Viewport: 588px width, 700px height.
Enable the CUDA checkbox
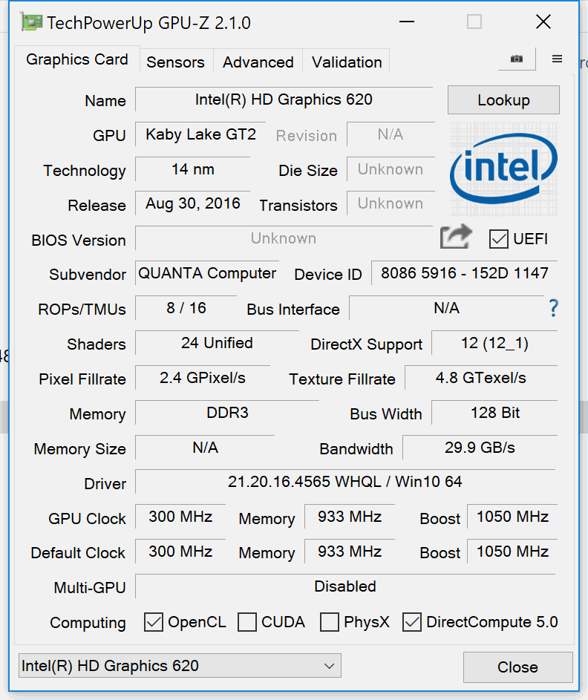247,622
